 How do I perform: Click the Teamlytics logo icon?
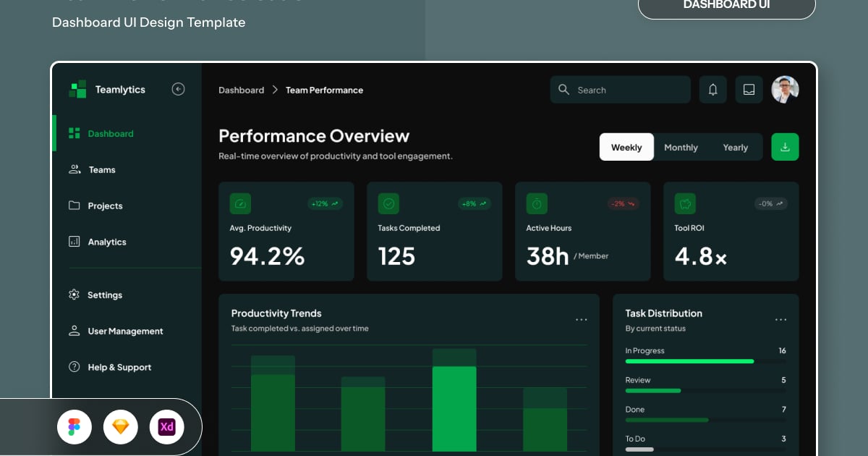tap(77, 89)
